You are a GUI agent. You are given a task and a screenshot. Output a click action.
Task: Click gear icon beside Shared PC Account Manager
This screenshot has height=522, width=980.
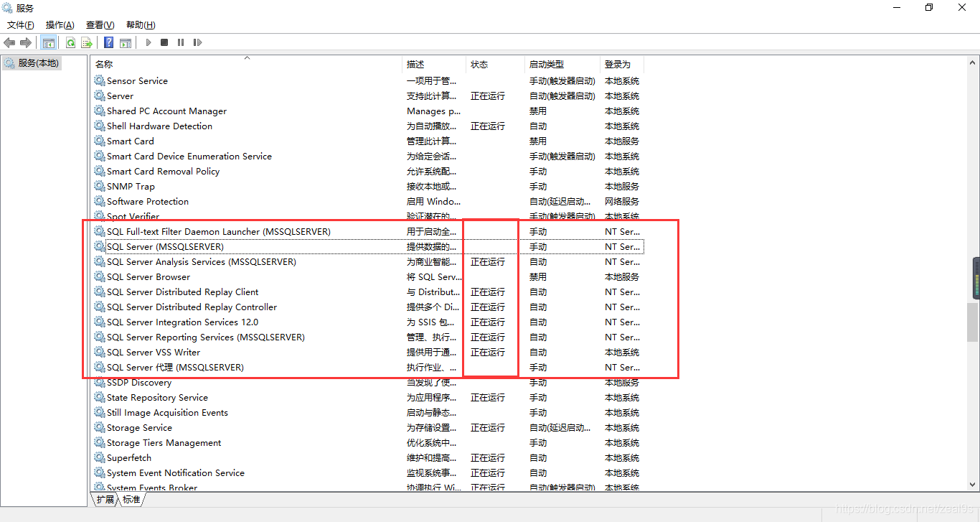[x=100, y=111]
